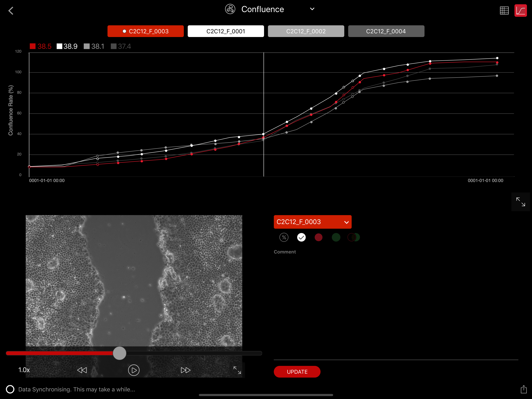Click the vertical time cursor on chart
The image size is (532, 399).
click(264, 115)
